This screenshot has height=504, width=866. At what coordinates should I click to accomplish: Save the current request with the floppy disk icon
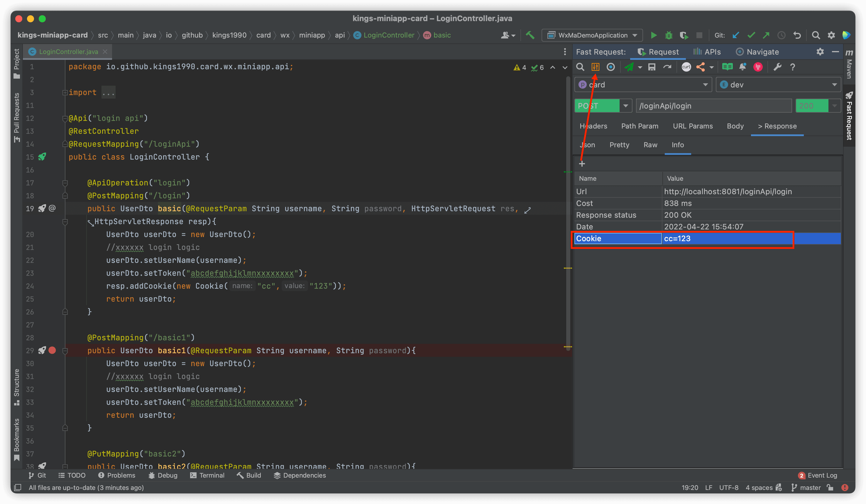pos(652,67)
